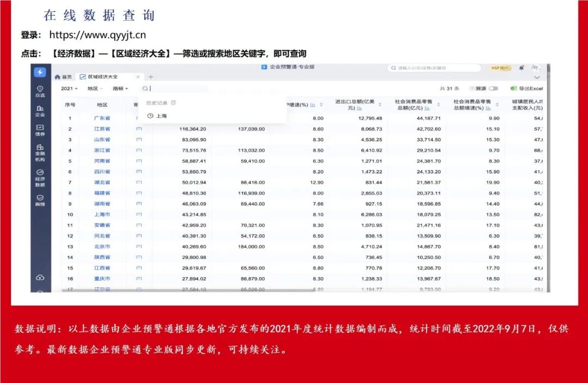Open the 广东省 province link
The image size is (588, 383).
(x=102, y=118)
